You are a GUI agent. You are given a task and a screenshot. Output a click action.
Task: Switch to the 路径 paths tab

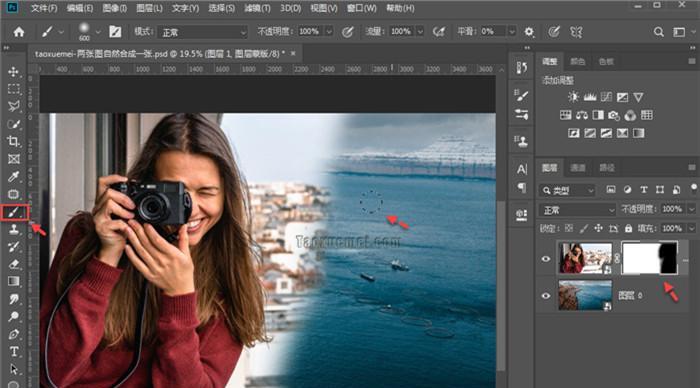click(607, 168)
